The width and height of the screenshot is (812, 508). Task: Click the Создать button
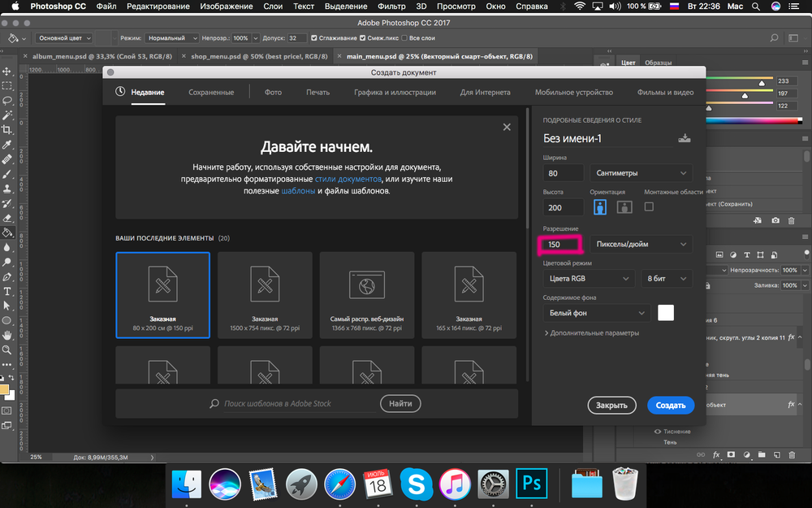point(671,406)
